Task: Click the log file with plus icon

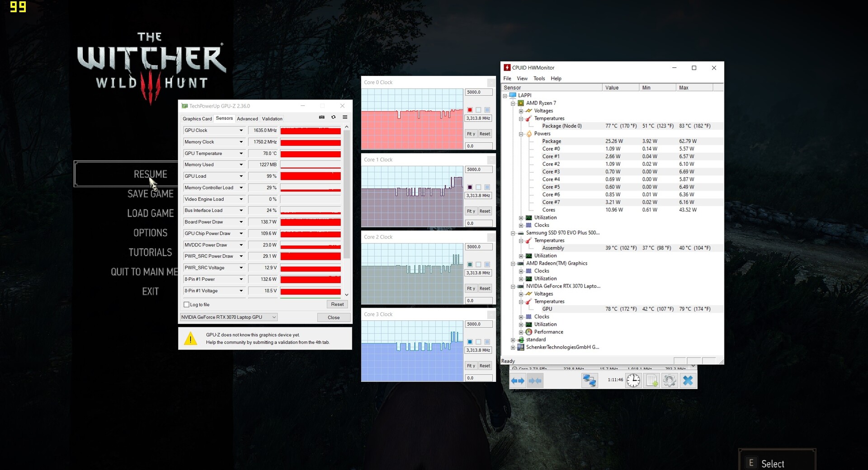Action: tap(651, 381)
